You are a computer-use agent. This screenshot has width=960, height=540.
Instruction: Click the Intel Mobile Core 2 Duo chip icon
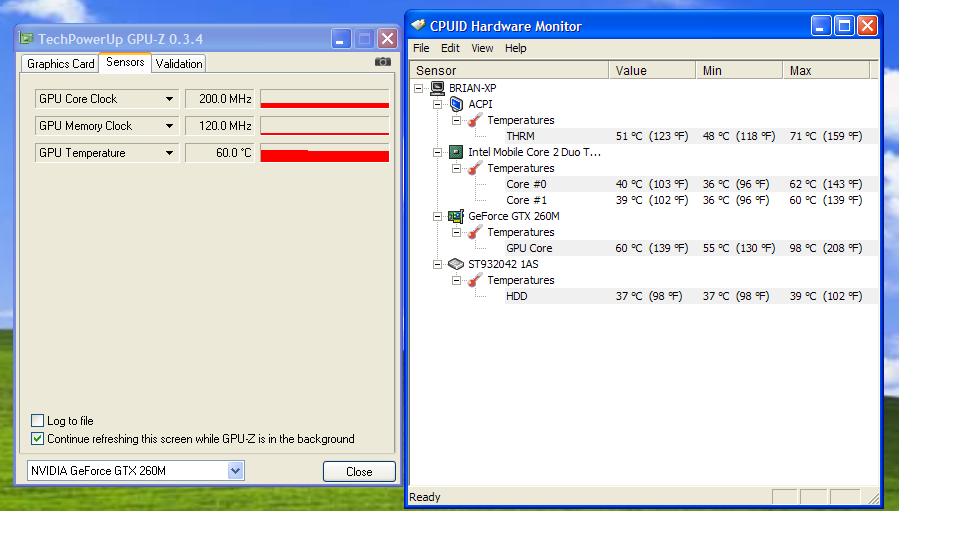[x=456, y=152]
